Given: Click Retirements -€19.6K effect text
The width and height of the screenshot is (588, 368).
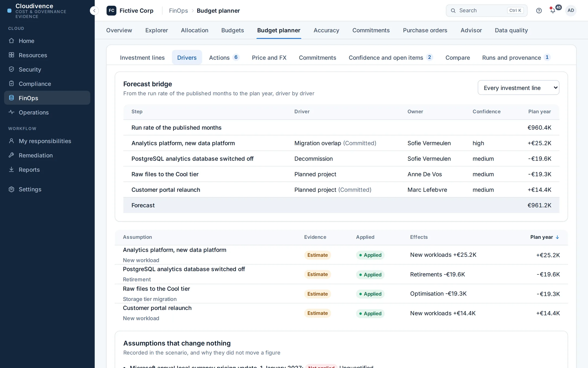Looking at the screenshot, I should click(x=437, y=274).
